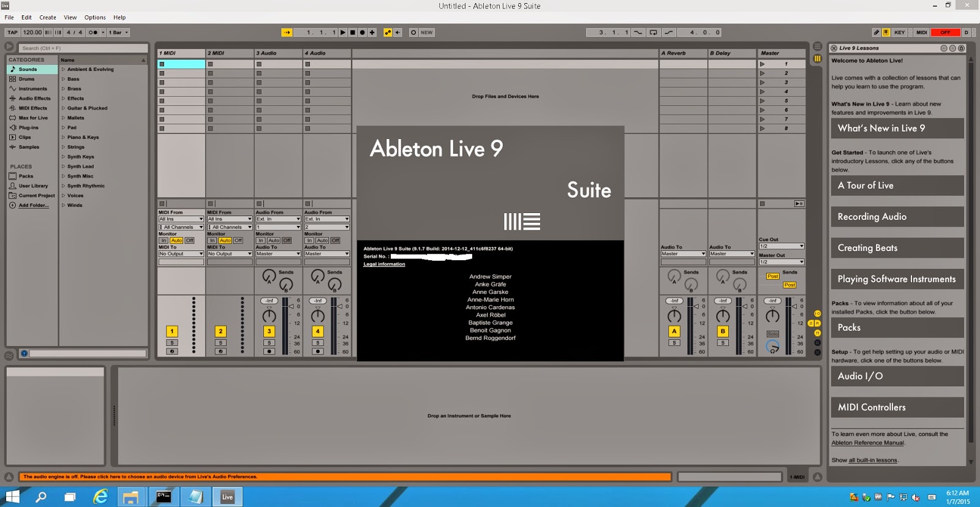Click track 4 Pan knob
Image resolution: width=980 pixels, height=507 pixels.
pos(318,316)
